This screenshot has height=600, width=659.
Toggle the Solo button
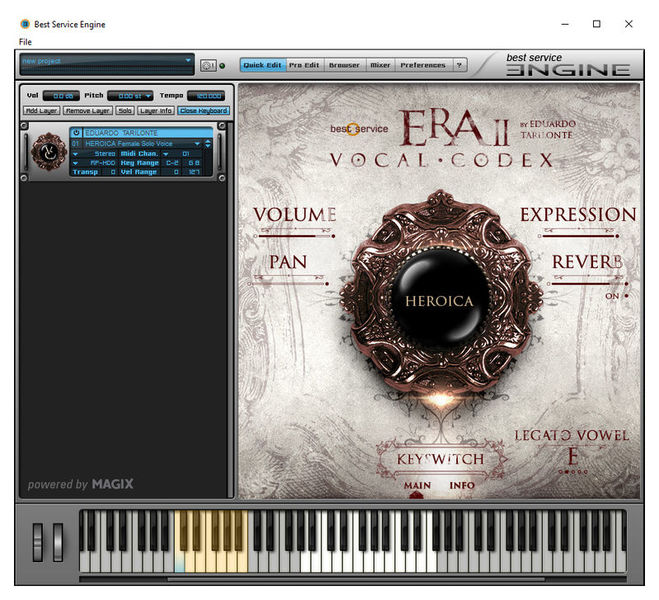(125, 111)
